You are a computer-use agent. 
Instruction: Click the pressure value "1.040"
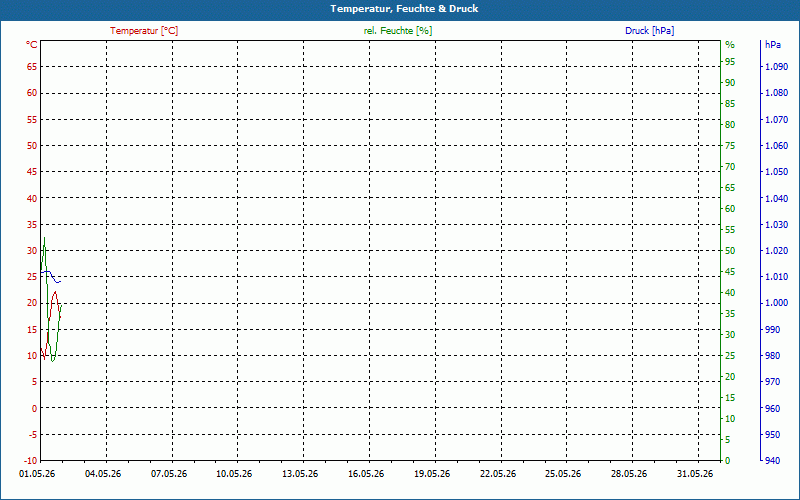tap(777, 198)
